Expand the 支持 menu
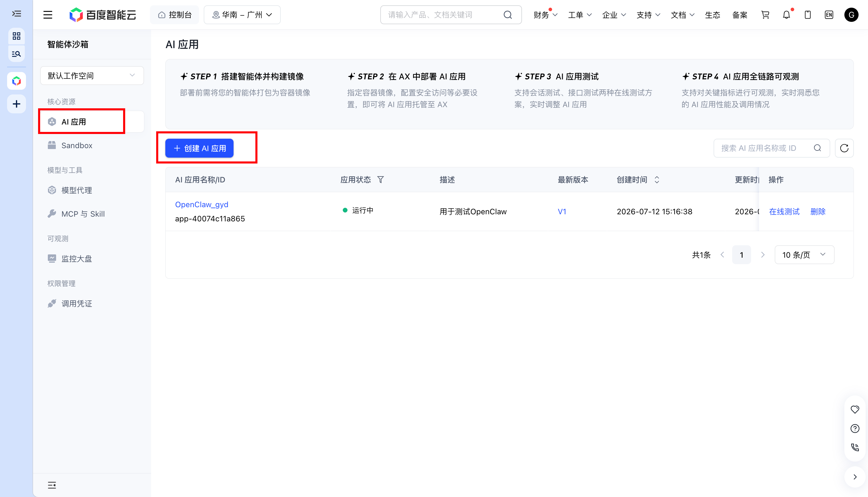Screen dimensions: 868x497 648,15
